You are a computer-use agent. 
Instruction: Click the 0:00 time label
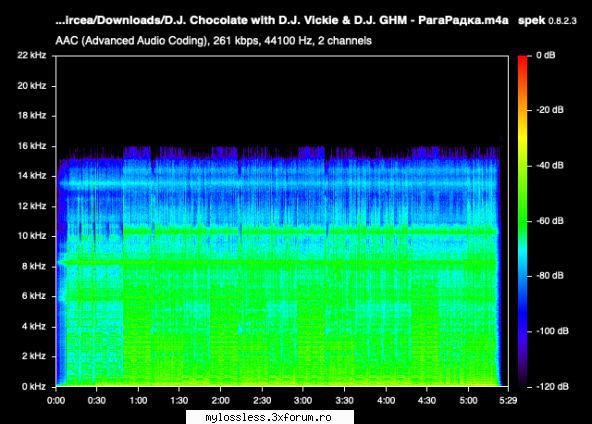pos(56,401)
